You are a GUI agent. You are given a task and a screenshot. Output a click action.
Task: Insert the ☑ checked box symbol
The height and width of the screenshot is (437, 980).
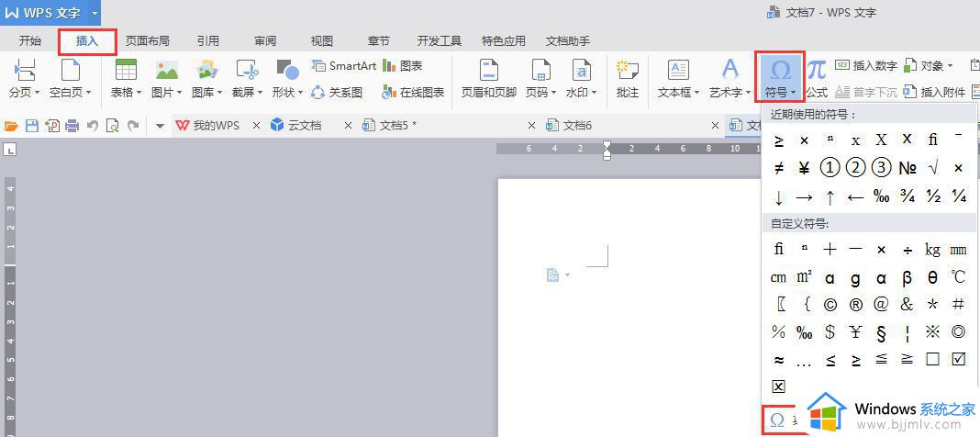pyautogui.click(x=958, y=360)
